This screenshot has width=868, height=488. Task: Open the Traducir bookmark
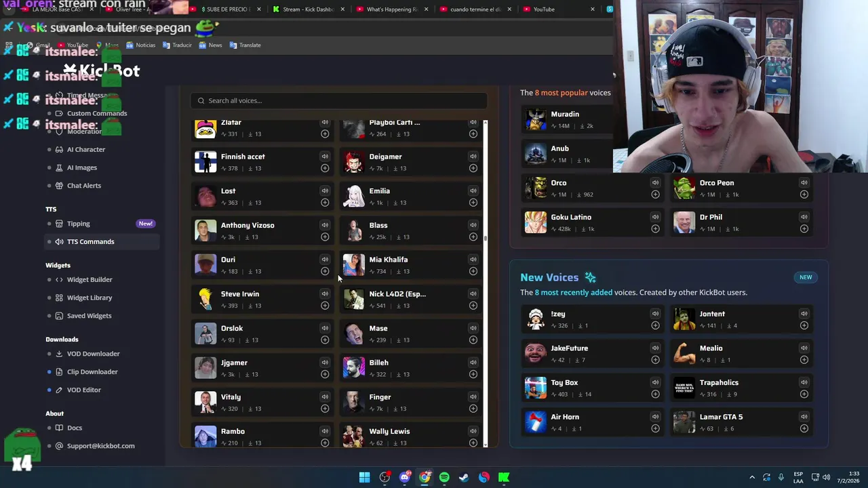click(x=178, y=45)
